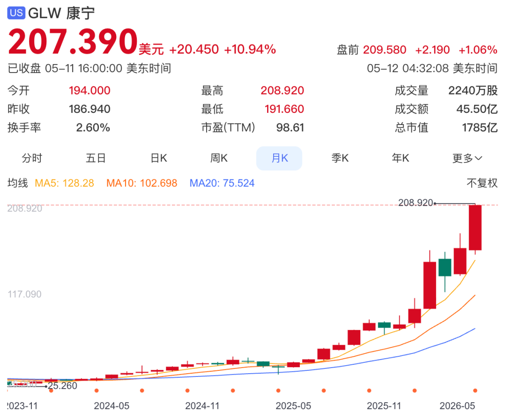The height and width of the screenshot is (420, 506).
Task: Click the latest monthly candle at the chart peak
Action: (x=475, y=228)
